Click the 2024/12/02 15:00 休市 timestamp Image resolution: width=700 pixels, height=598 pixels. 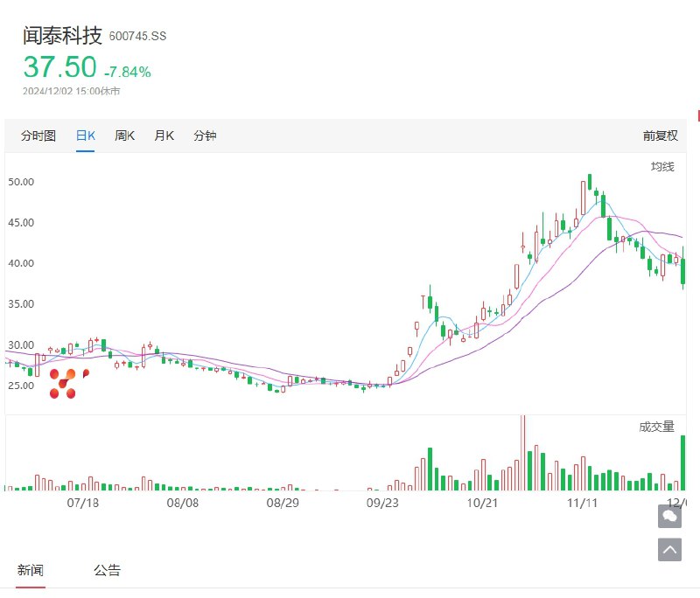72,91
